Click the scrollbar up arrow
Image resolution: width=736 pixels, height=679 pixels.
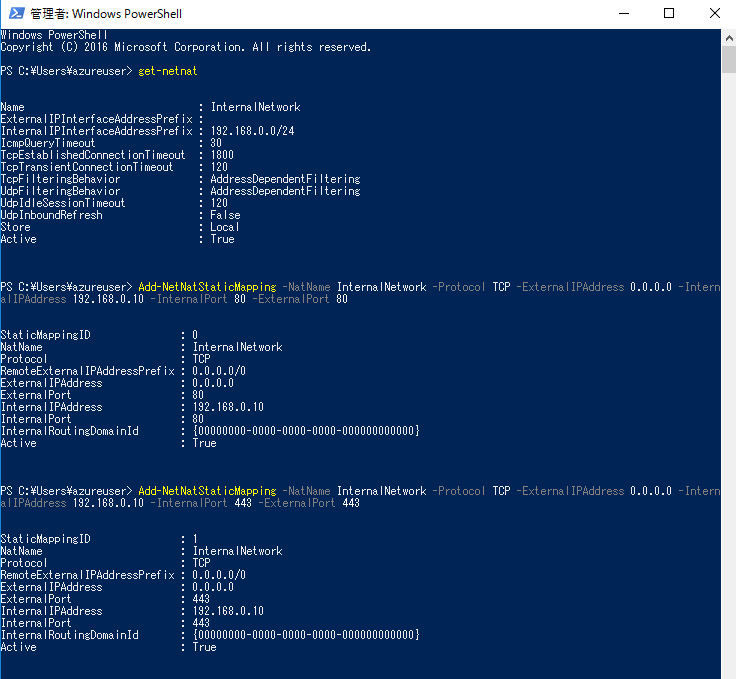729,38
